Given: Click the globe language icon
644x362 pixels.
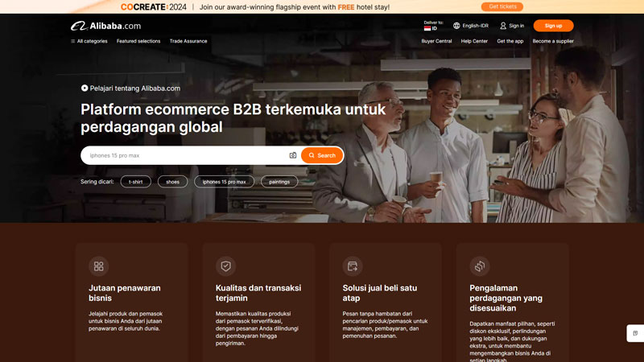Looking at the screenshot, I should (456, 26).
